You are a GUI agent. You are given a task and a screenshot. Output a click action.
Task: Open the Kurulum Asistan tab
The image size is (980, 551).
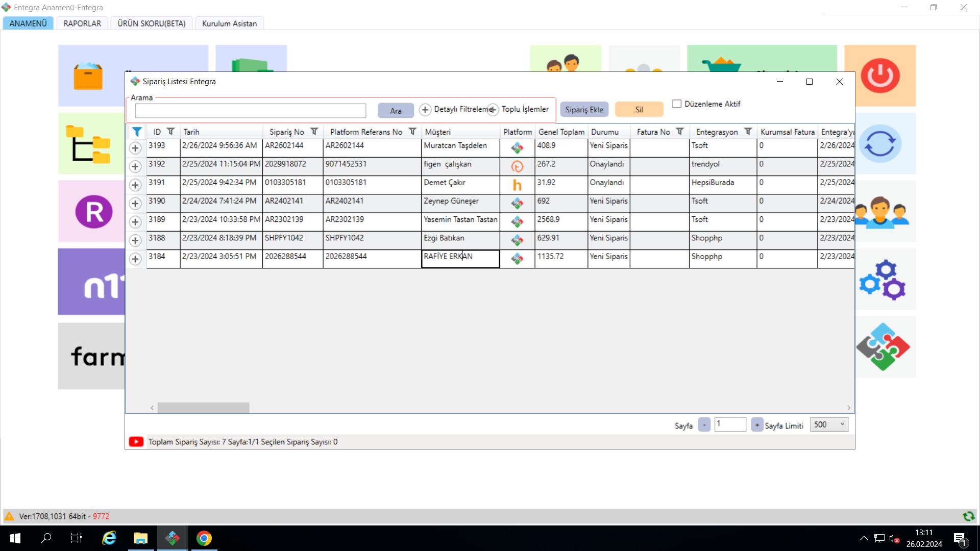pyautogui.click(x=229, y=23)
